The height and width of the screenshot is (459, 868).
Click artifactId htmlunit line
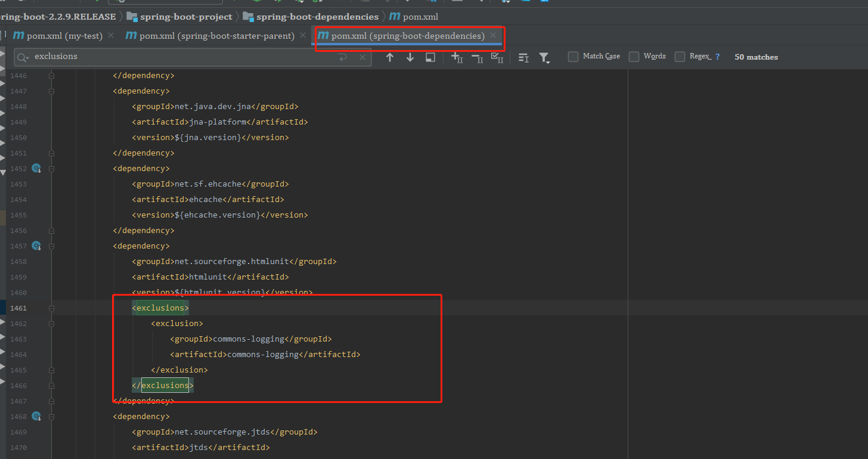coord(210,277)
